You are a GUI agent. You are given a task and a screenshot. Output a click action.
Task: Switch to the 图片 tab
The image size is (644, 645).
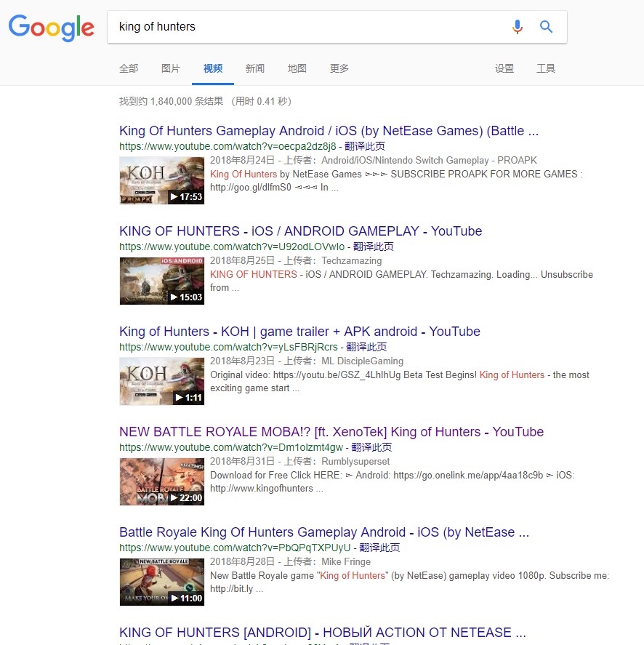click(171, 68)
